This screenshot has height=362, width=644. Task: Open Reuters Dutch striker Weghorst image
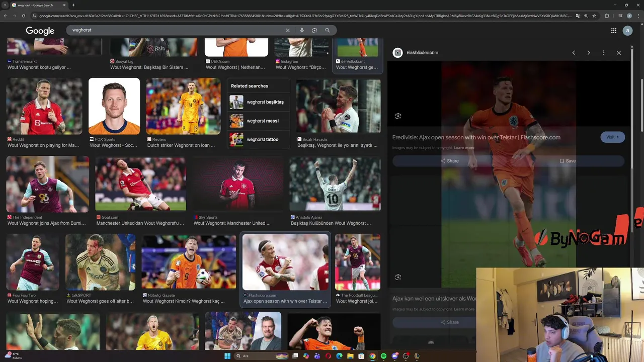pyautogui.click(x=183, y=106)
